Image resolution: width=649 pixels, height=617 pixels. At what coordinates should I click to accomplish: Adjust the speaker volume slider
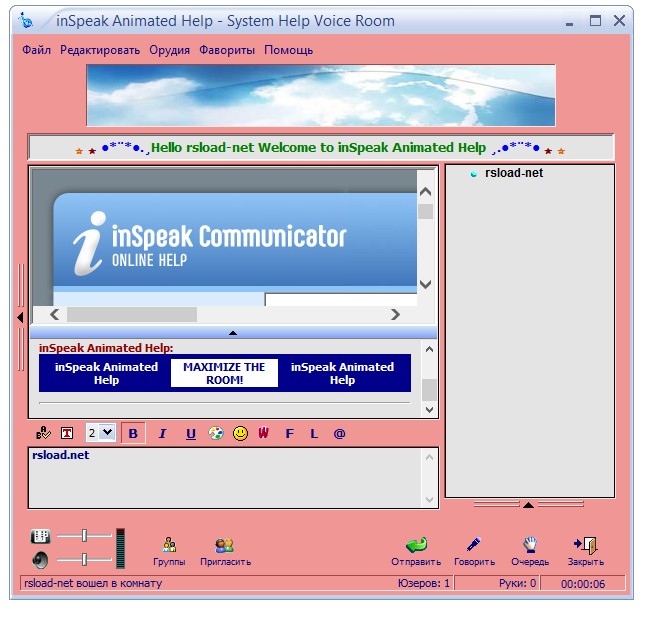pyautogui.click(x=84, y=559)
